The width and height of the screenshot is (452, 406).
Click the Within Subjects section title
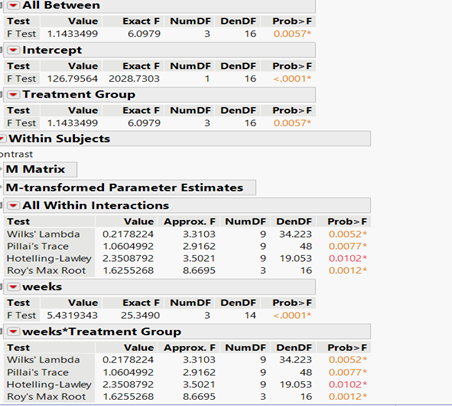tap(59, 139)
